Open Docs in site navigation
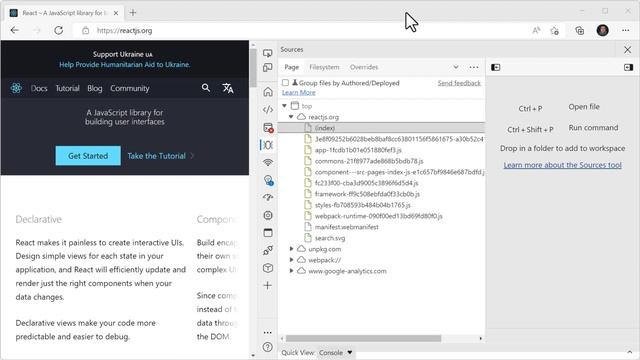Viewport: 640px width, 360px height. (39, 88)
